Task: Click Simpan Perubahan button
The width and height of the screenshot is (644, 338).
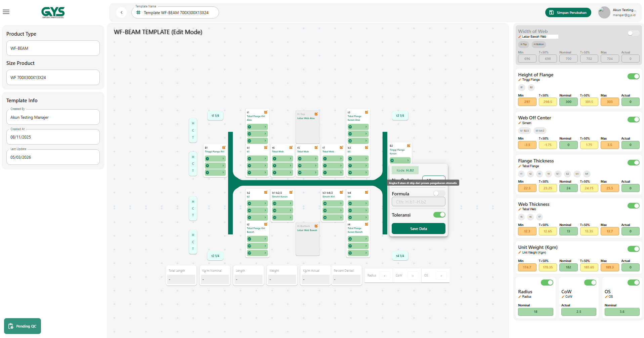Action: coord(568,12)
